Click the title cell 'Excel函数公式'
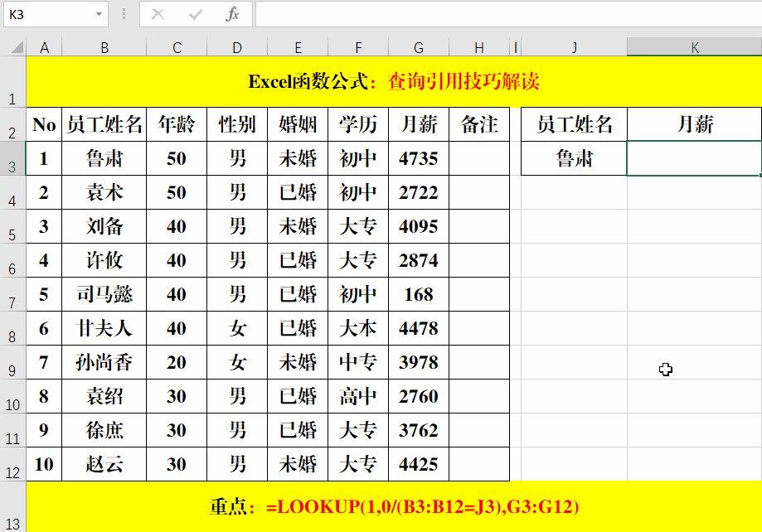Image resolution: width=762 pixels, height=532 pixels. (x=394, y=81)
